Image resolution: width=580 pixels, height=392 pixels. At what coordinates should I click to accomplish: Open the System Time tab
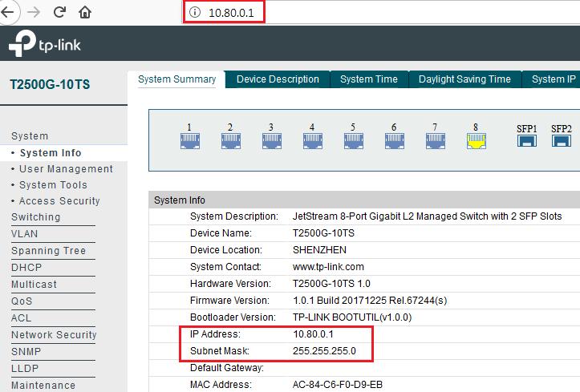369,79
